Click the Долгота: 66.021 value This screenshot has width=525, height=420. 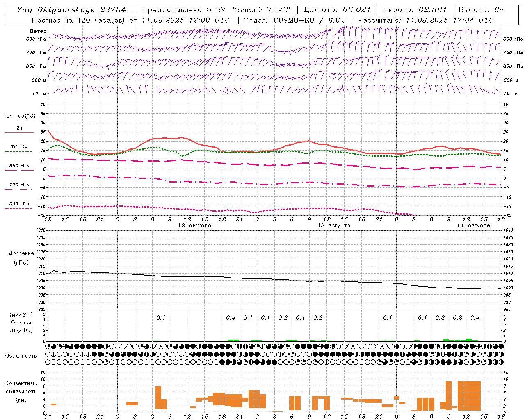point(337,10)
